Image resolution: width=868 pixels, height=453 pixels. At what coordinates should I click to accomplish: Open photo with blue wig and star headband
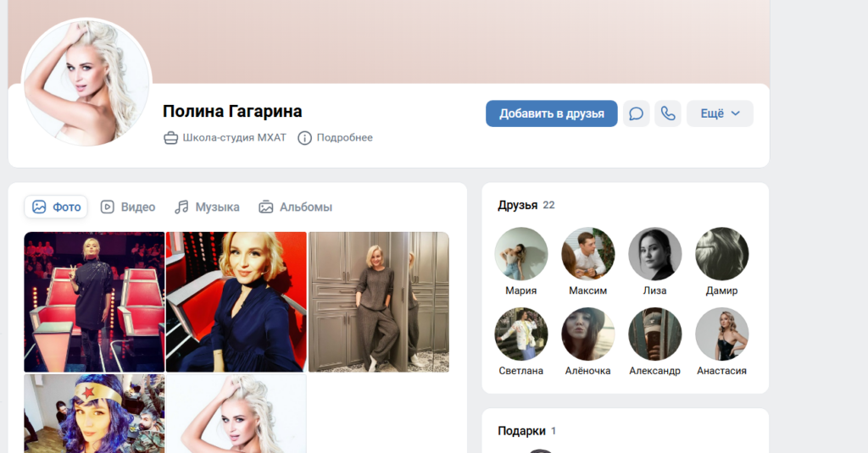[x=94, y=414]
